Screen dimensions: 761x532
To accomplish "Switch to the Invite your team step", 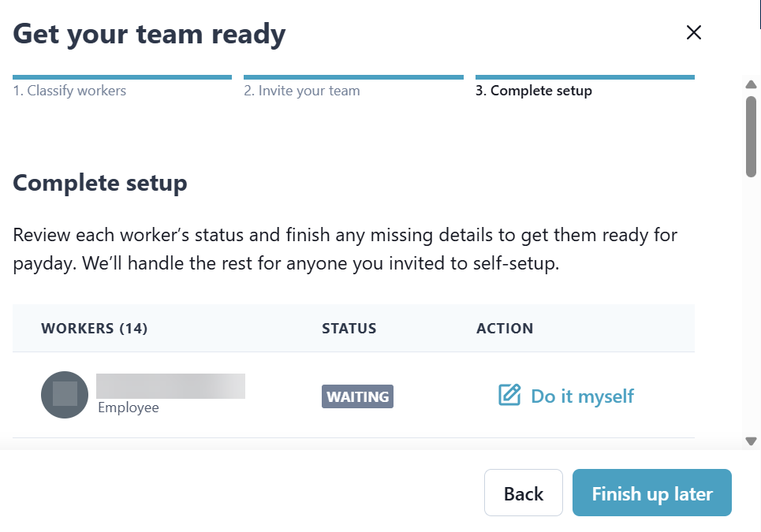I will tap(301, 91).
